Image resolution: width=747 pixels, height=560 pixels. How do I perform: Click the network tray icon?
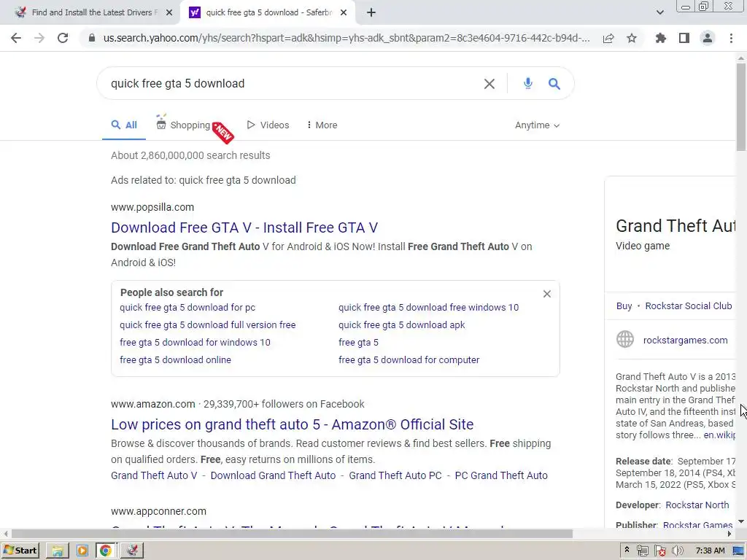click(x=643, y=551)
